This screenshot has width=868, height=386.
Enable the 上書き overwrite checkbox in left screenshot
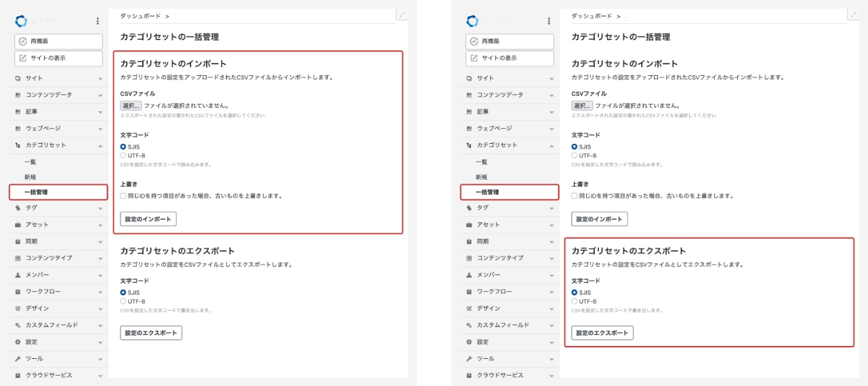click(123, 195)
